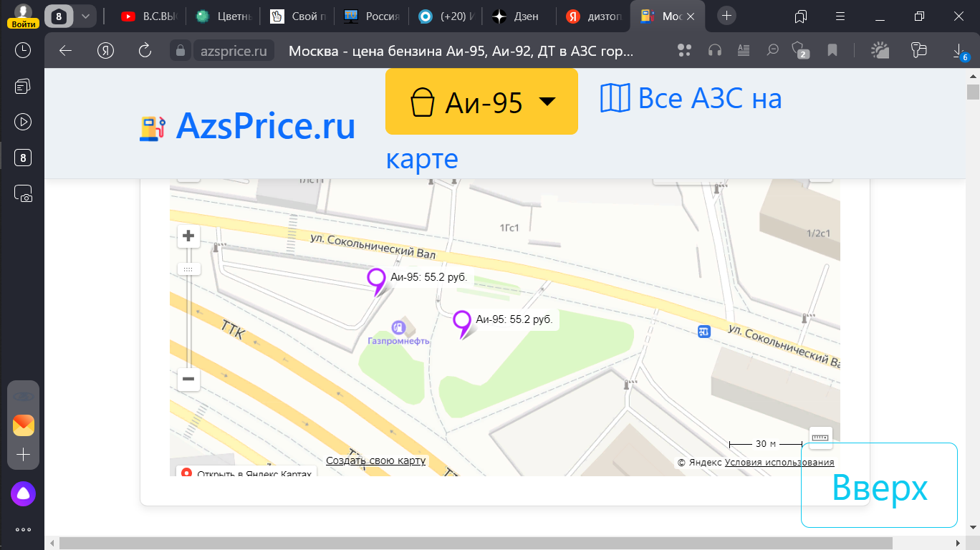
Task: Activate the map ruler tool
Action: pyautogui.click(x=820, y=436)
